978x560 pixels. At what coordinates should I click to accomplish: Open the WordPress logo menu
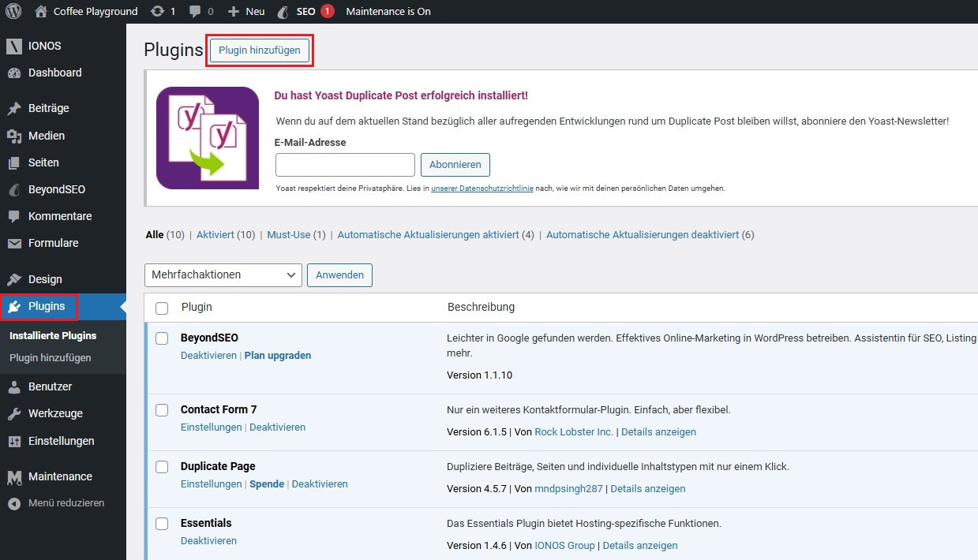coord(13,11)
